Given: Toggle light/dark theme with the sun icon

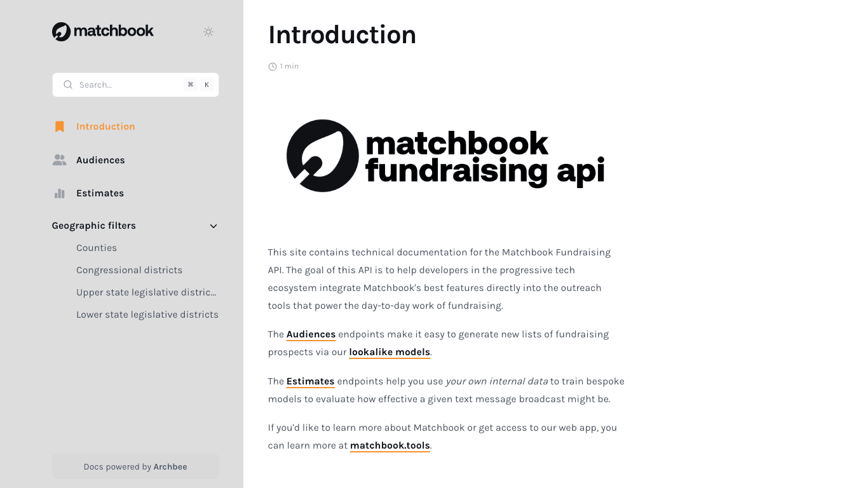Looking at the screenshot, I should pos(208,31).
